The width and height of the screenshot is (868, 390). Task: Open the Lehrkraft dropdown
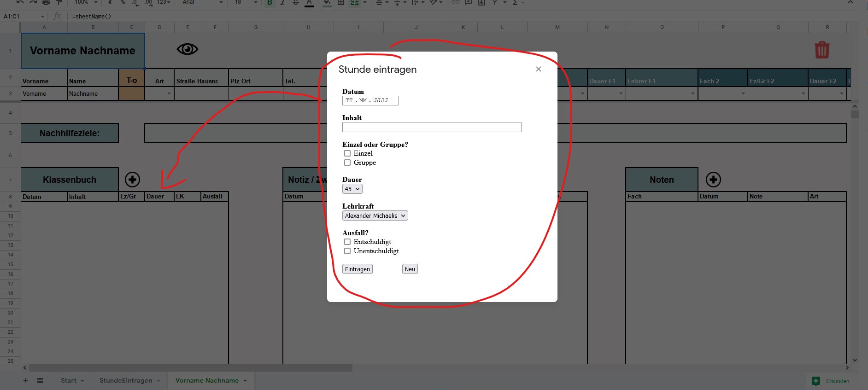coord(375,215)
